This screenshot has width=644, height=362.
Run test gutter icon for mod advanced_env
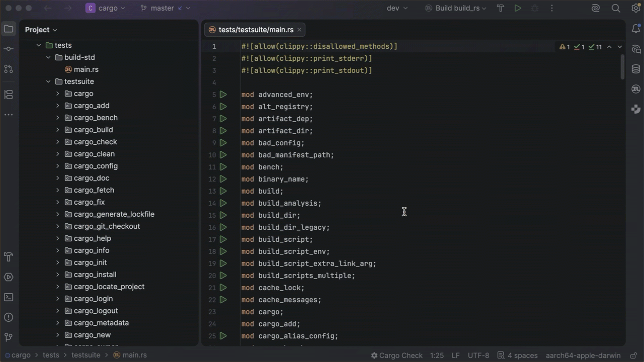tap(223, 95)
